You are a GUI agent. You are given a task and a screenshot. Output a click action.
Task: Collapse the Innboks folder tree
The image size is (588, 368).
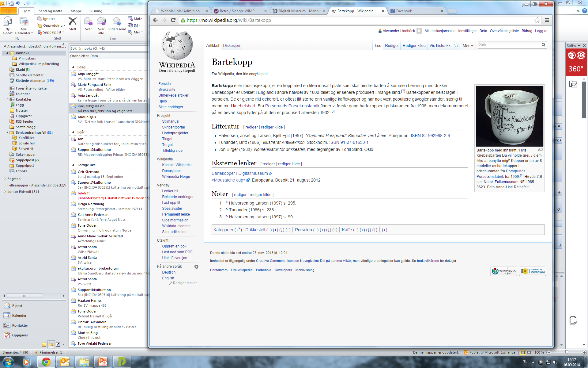[7, 53]
